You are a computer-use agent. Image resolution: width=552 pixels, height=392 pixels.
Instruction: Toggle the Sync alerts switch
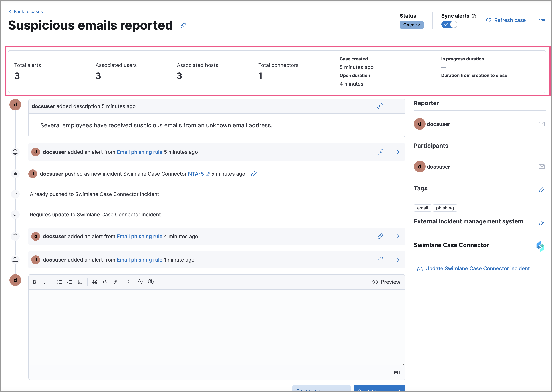pos(449,25)
